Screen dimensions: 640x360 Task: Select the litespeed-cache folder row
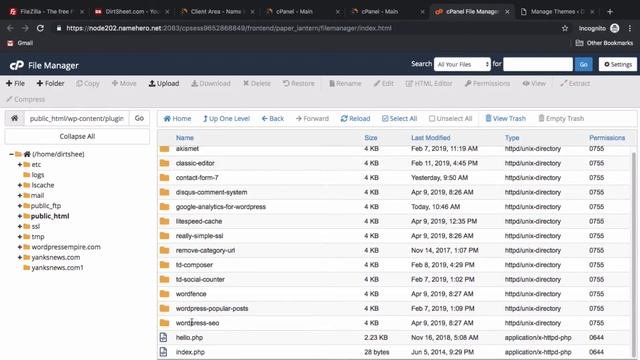coord(394,221)
